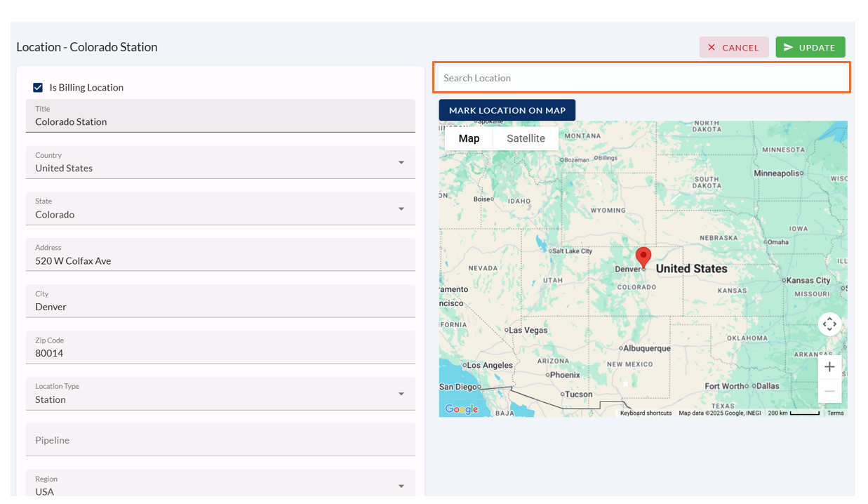Focus the Search Location field

pos(641,78)
